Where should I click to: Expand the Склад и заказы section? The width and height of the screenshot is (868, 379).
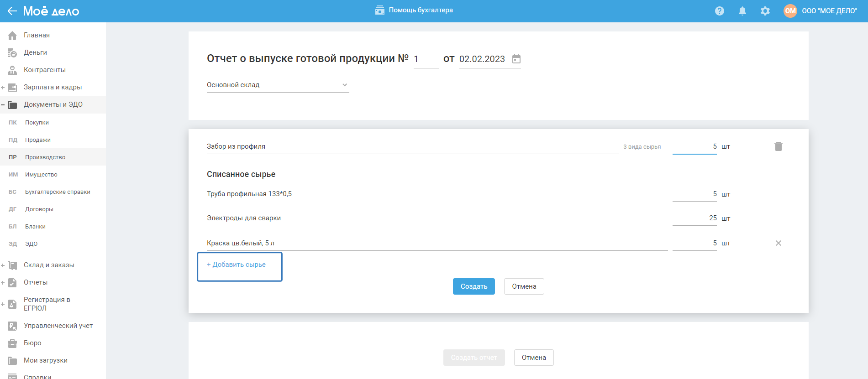pos(3,265)
